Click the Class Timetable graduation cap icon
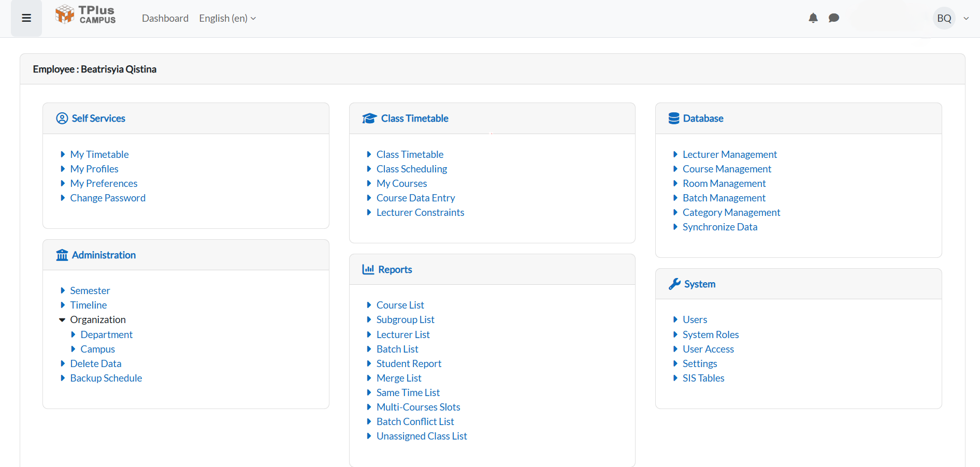Image resolution: width=980 pixels, height=467 pixels. tap(369, 119)
